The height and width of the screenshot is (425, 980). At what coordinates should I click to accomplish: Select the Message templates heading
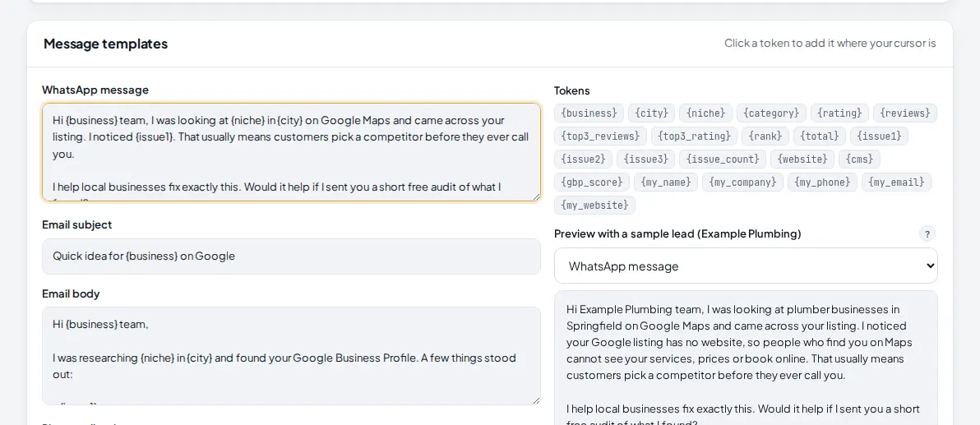click(105, 44)
